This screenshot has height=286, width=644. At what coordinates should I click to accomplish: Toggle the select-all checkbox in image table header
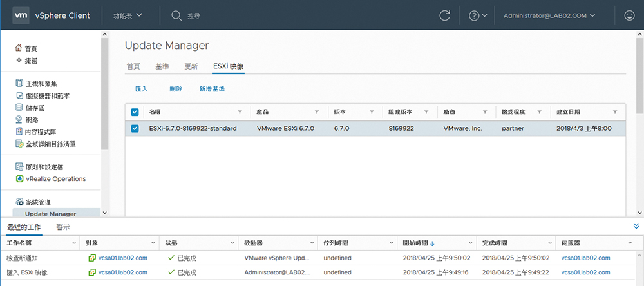[x=135, y=112]
